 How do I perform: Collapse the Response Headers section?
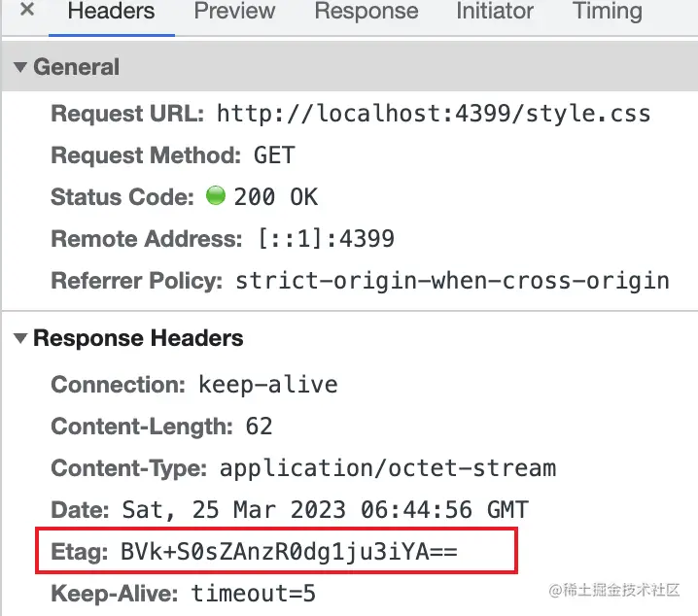[x=21, y=339]
